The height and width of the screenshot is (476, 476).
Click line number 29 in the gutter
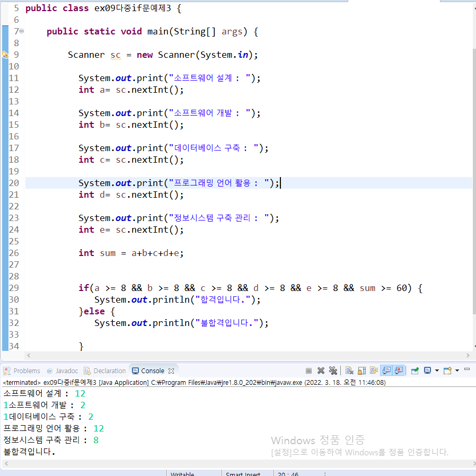[14, 288]
